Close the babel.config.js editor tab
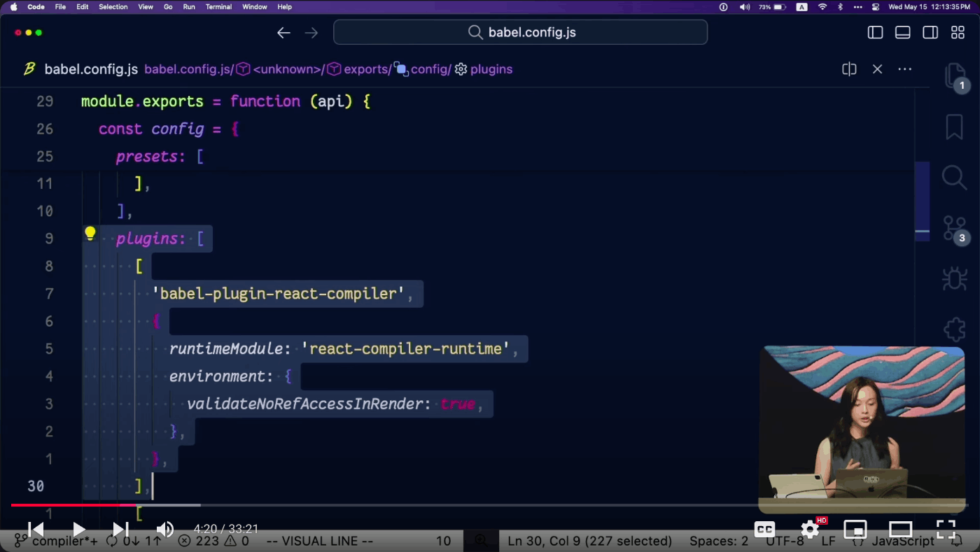The width and height of the screenshot is (980, 552). coord(877,69)
